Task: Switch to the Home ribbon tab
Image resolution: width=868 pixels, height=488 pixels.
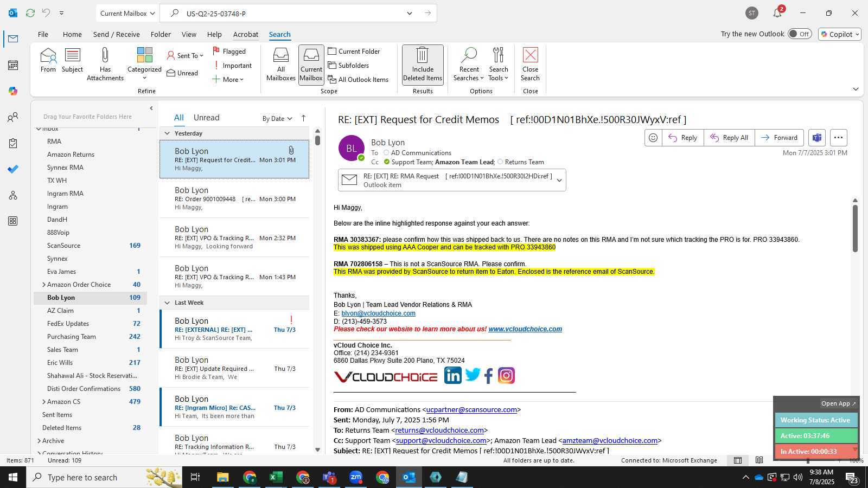Action: [x=72, y=34]
